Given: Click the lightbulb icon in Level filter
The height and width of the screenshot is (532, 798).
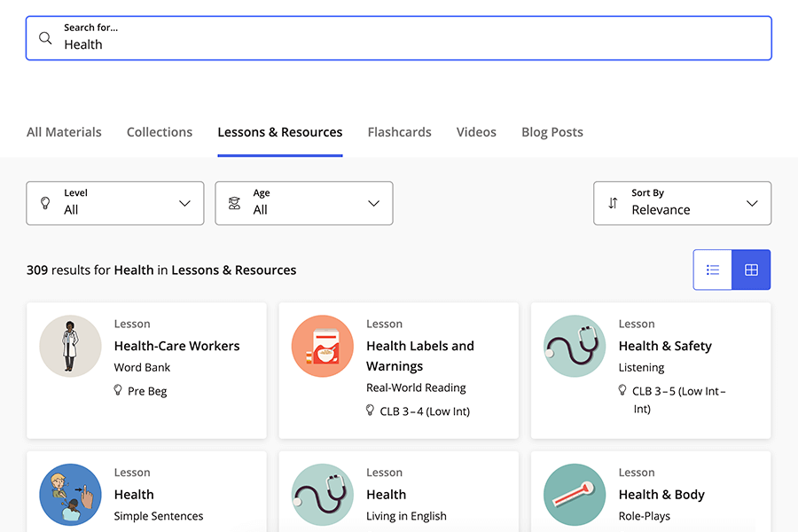Looking at the screenshot, I should coord(46,203).
